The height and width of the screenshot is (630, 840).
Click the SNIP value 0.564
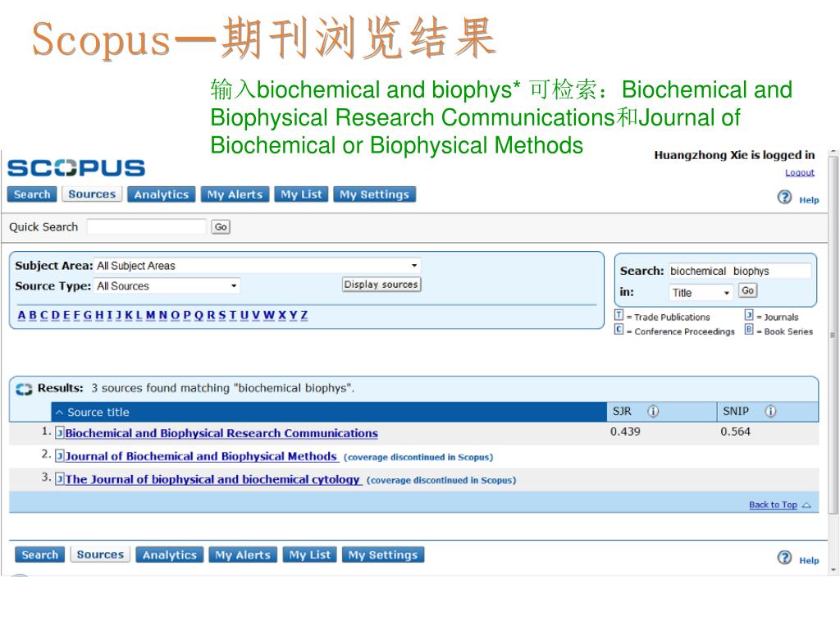click(735, 431)
